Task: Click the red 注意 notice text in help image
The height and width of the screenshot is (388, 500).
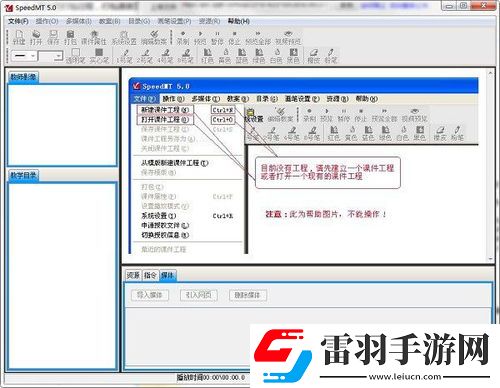Action: (325, 214)
